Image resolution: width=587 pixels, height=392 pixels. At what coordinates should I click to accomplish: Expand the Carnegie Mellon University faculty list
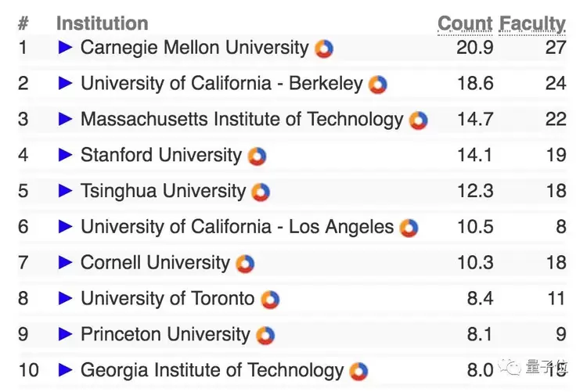coord(66,48)
